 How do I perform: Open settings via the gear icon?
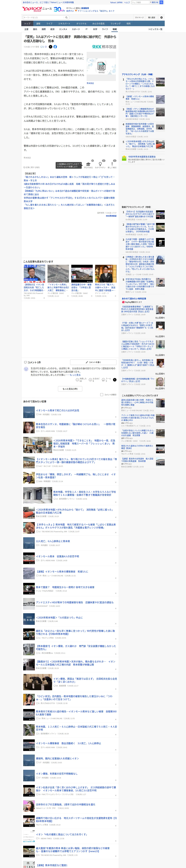[x=161, y=18]
